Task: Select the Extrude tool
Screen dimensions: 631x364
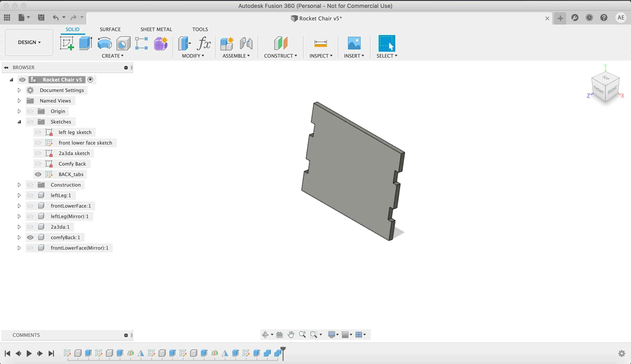Action: click(85, 43)
